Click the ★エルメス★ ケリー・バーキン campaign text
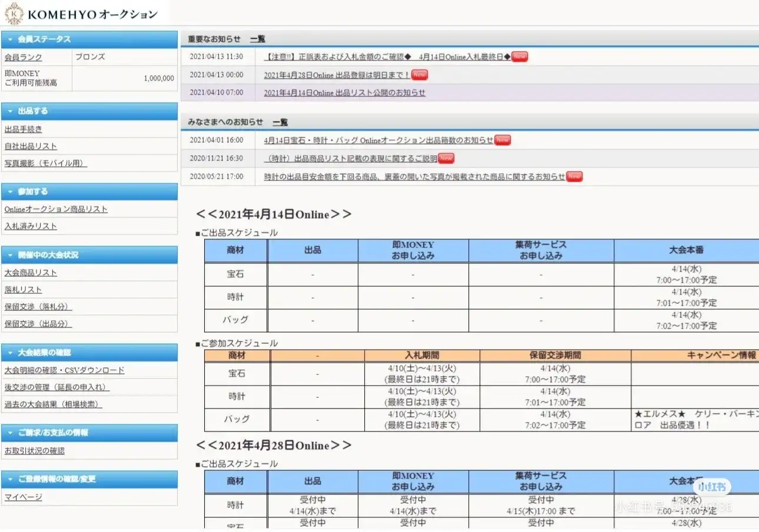Viewport: 759px width, 532px height. [696, 420]
